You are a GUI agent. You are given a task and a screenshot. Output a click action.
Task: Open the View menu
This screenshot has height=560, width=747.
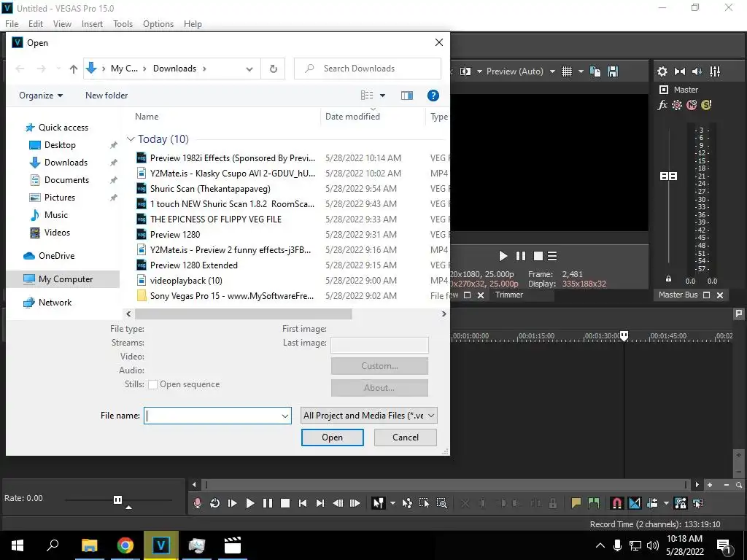[x=63, y=24]
